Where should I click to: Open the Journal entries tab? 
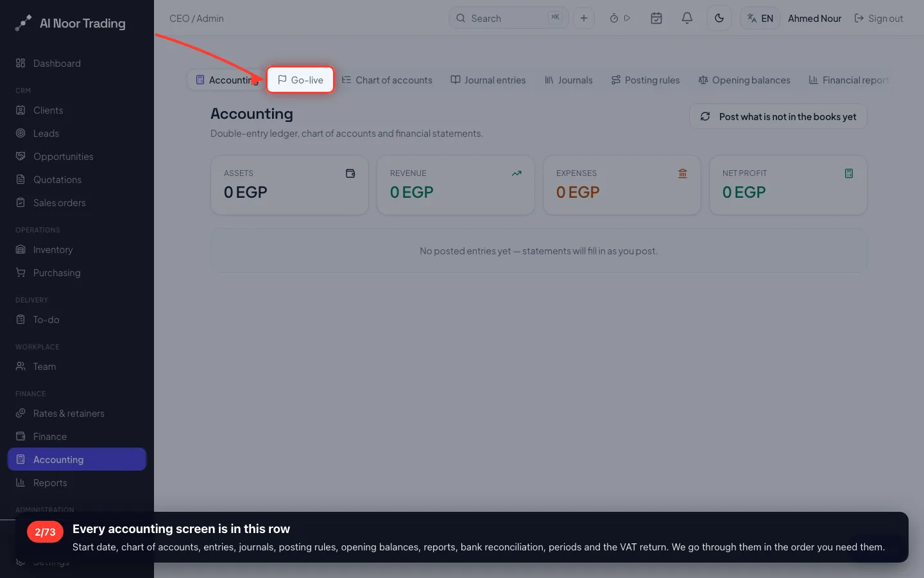(x=488, y=80)
